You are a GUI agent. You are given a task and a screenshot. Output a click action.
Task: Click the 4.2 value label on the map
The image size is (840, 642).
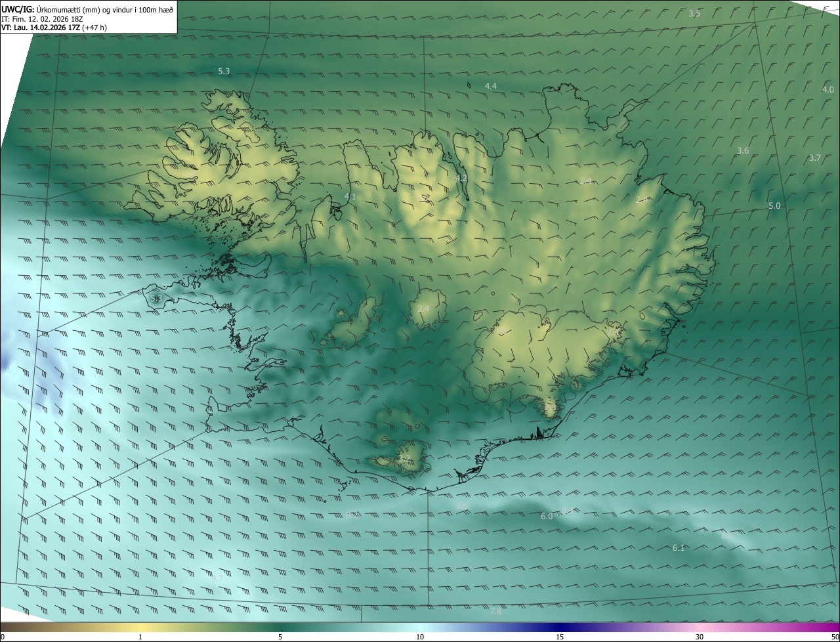tap(461, 179)
